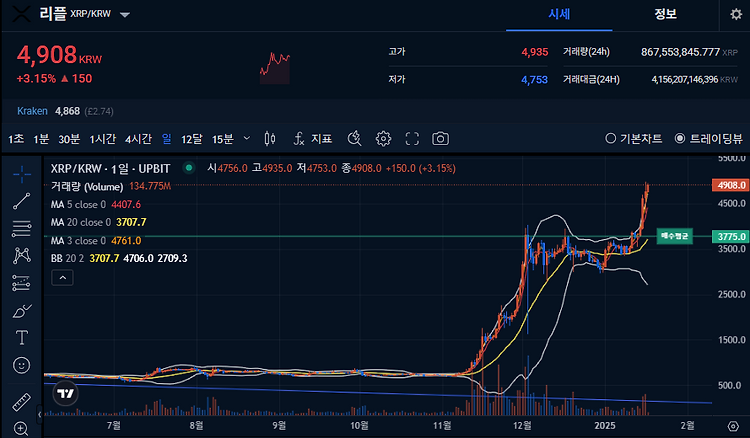Take a chart snapshot with camera icon
750x438 pixels.
(440, 139)
